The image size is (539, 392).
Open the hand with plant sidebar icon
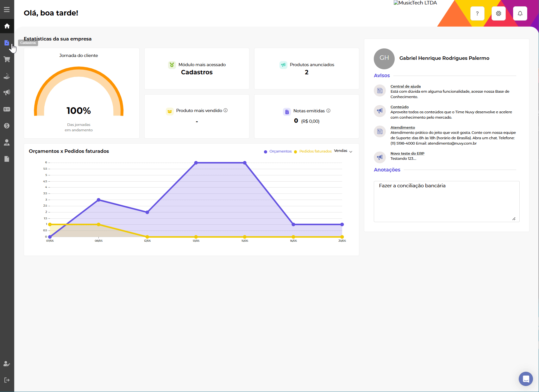7,76
